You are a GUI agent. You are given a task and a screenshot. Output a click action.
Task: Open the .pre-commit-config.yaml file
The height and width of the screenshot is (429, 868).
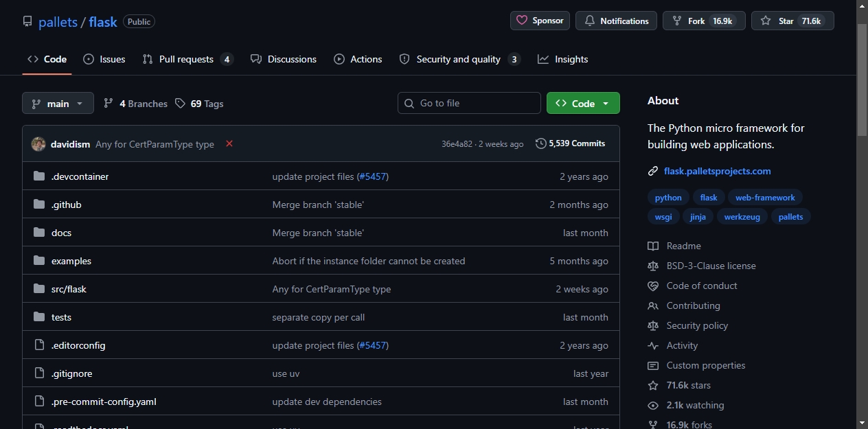click(104, 402)
